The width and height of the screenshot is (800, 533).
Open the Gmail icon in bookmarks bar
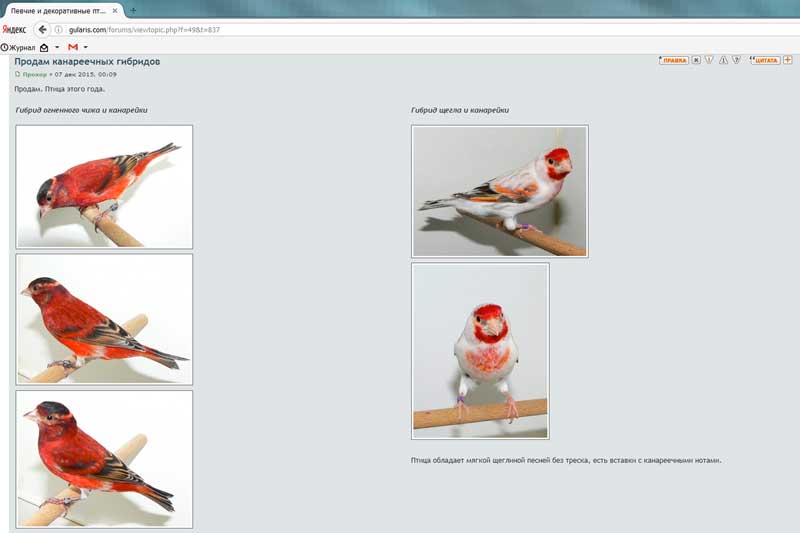pyautogui.click(x=73, y=47)
